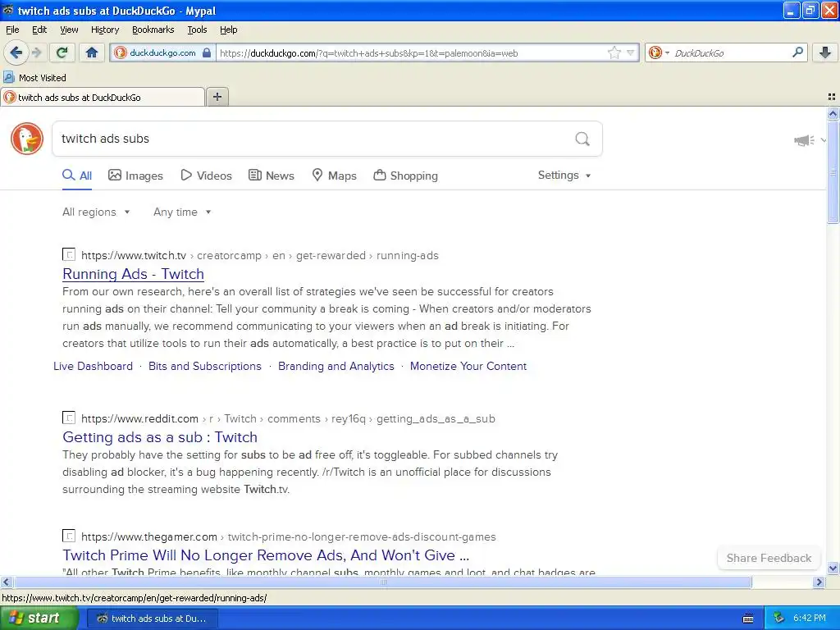Viewport: 840px width, 630px height.
Task: Open the Help menu
Action: tap(229, 30)
